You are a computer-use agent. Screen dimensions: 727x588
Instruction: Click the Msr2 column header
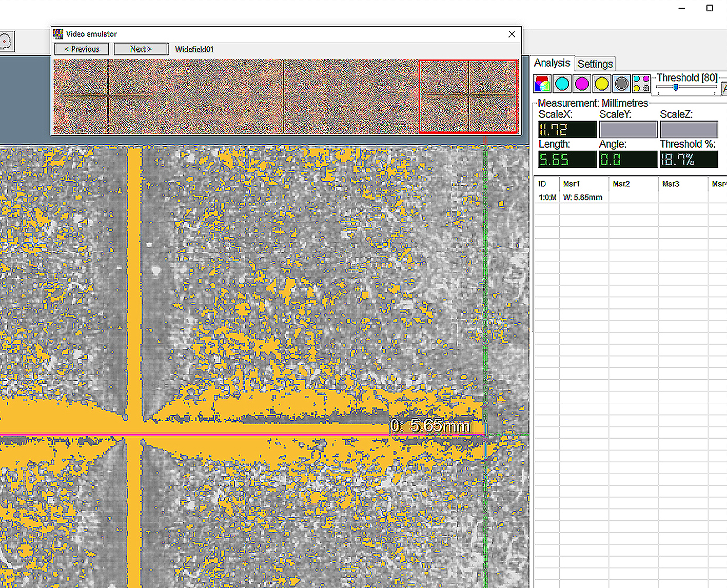click(621, 184)
